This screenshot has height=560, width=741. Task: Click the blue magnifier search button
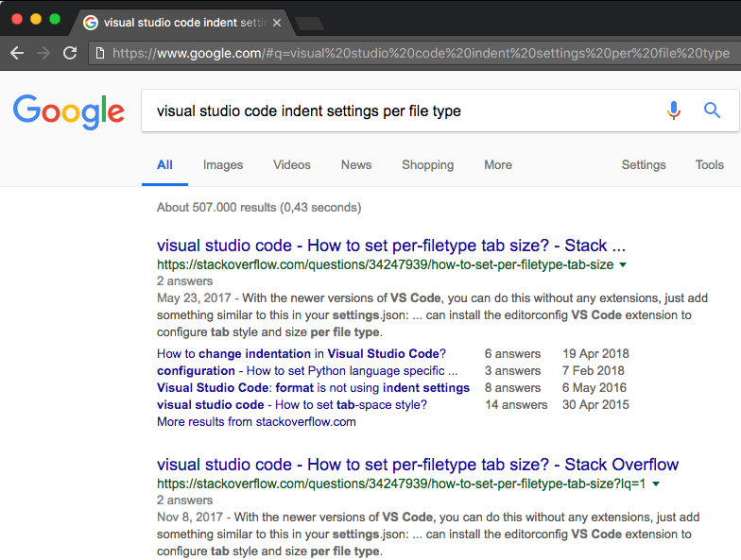[x=713, y=110]
